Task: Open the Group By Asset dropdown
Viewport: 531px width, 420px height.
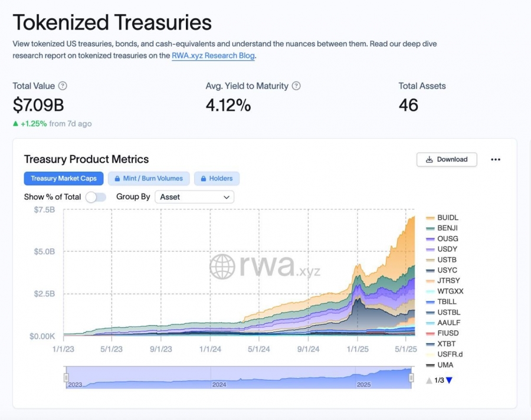Action: click(x=194, y=197)
